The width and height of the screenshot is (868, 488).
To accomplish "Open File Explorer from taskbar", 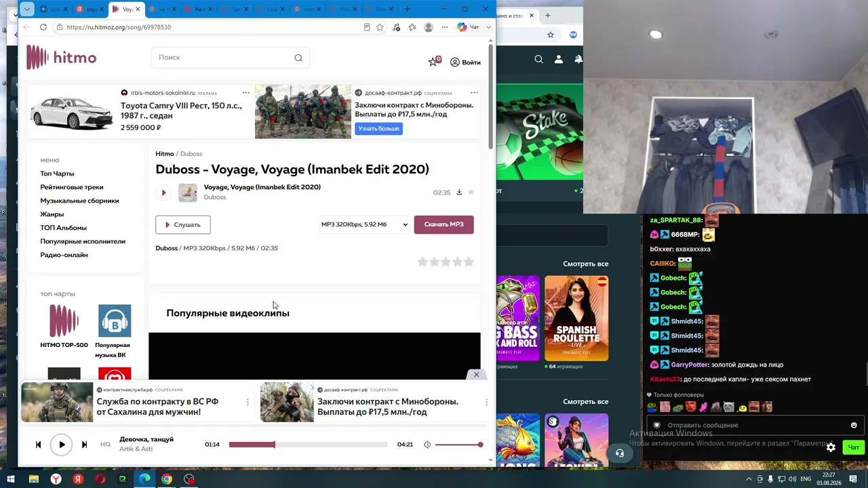I will click(33, 479).
